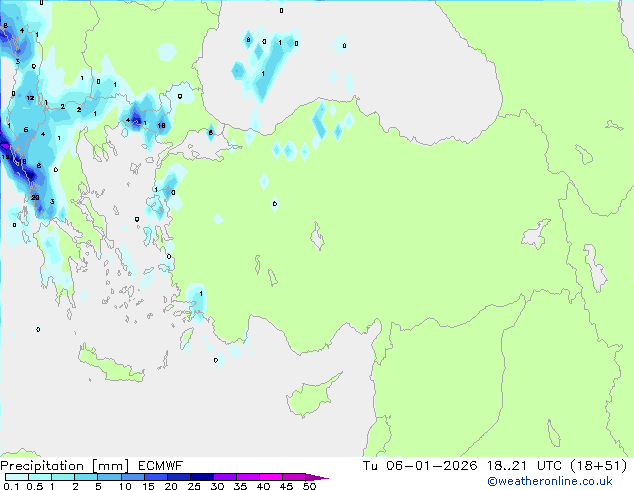
Task: Click the '50' legend value
Action: [309, 486]
